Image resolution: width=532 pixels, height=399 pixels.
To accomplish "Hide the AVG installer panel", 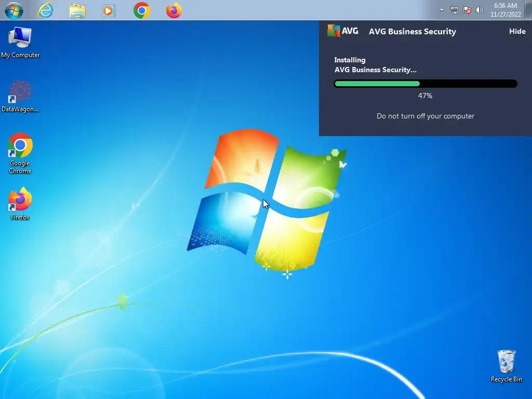I will 517,31.
